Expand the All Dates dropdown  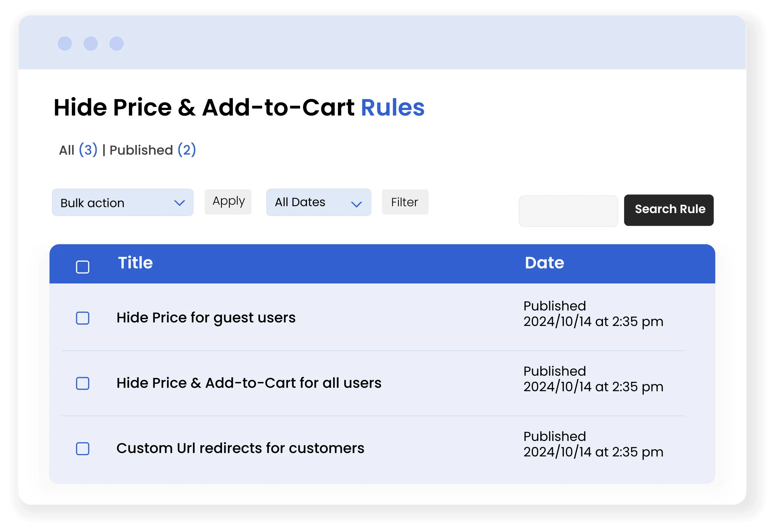tap(318, 202)
